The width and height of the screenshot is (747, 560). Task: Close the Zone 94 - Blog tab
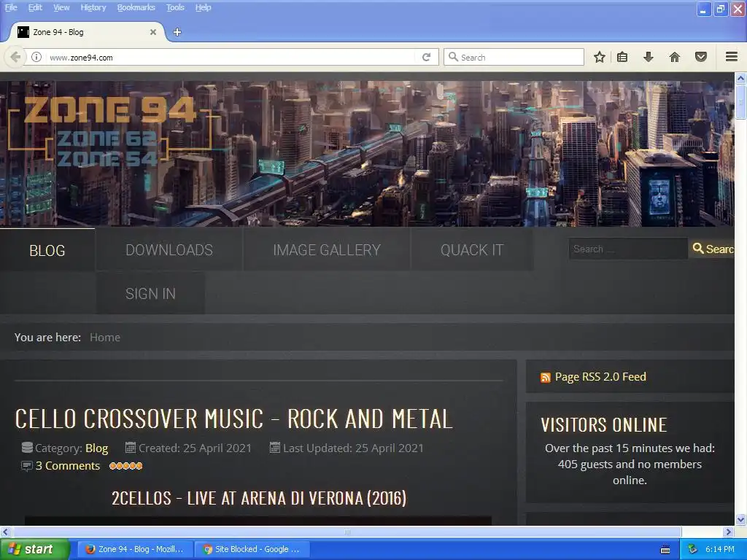(x=153, y=32)
